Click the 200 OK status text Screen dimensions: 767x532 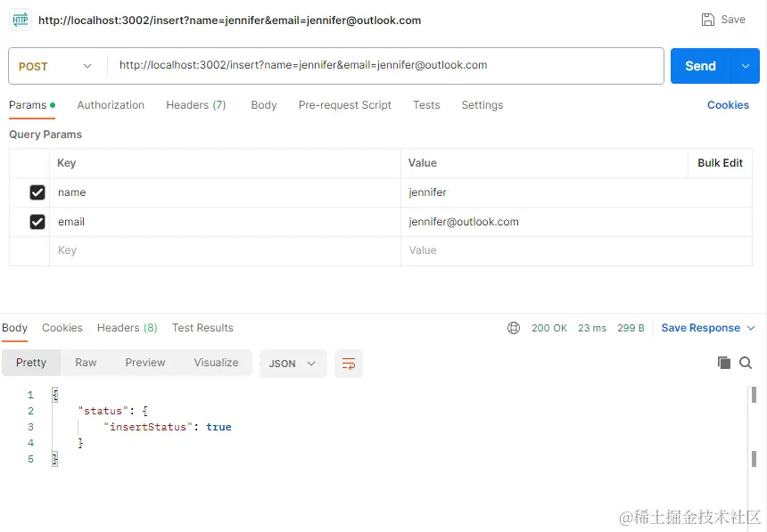tap(549, 328)
